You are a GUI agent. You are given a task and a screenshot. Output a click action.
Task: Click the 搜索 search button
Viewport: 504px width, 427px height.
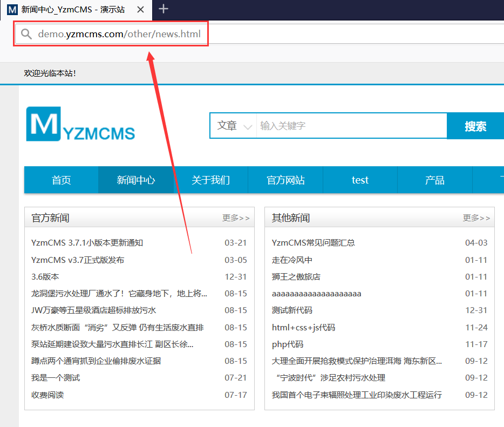pos(475,126)
